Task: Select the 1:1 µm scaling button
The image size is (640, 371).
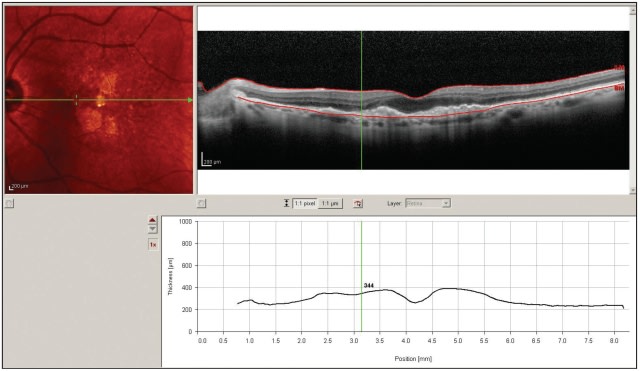Action: coord(330,203)
